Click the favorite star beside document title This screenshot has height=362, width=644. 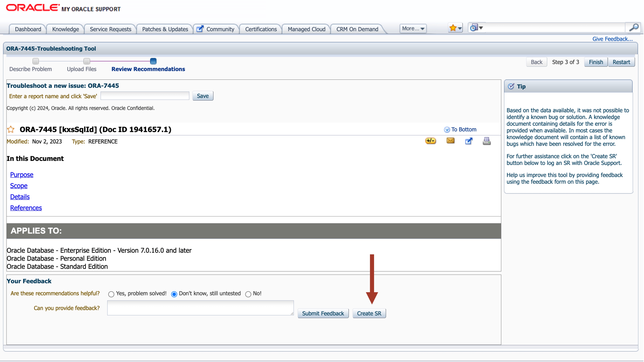[11, 129]
